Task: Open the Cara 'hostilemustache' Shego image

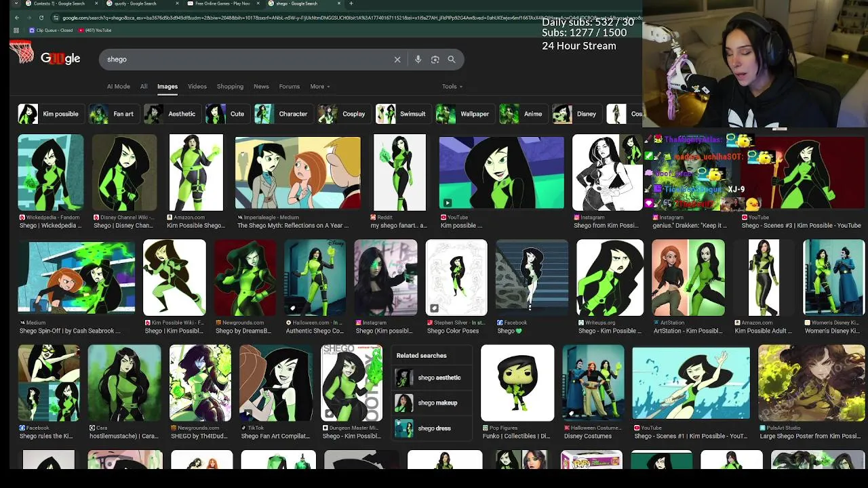Action: [124, 383]
